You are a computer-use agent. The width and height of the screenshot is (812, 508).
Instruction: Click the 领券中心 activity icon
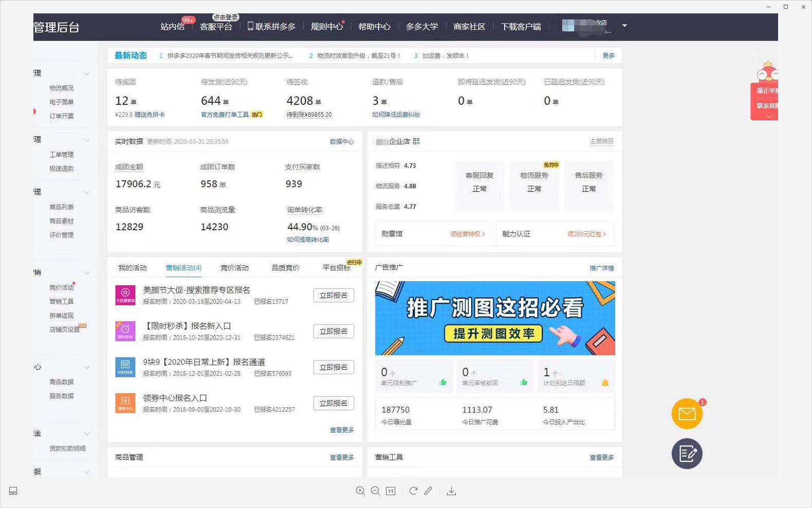[x=125, y=403]
